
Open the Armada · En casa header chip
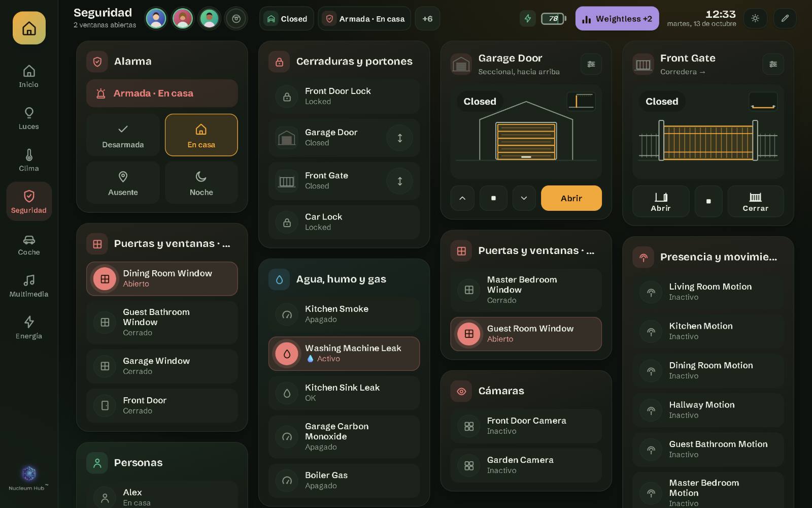(x=364, y=19)
